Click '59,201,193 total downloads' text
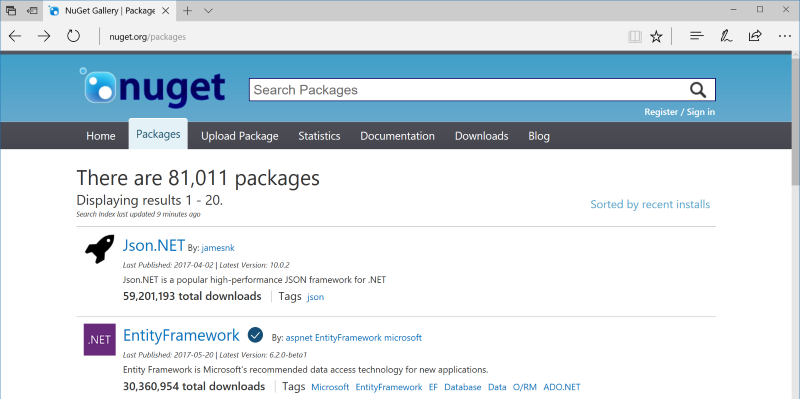800x399 pixels. 192,296
